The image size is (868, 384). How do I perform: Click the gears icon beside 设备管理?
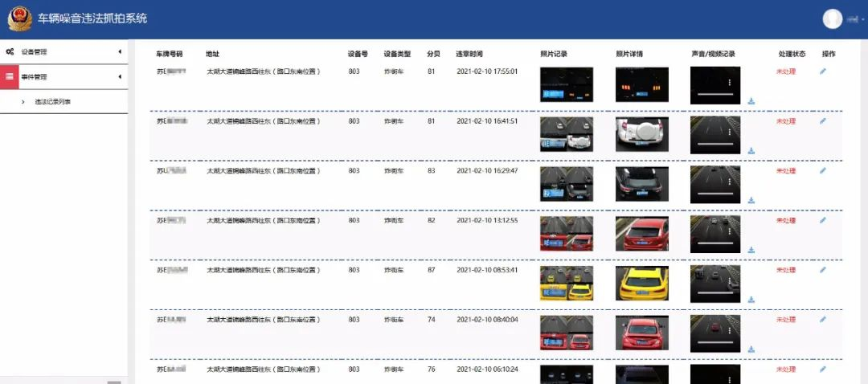pyautogui.click(x=10, y=52)
